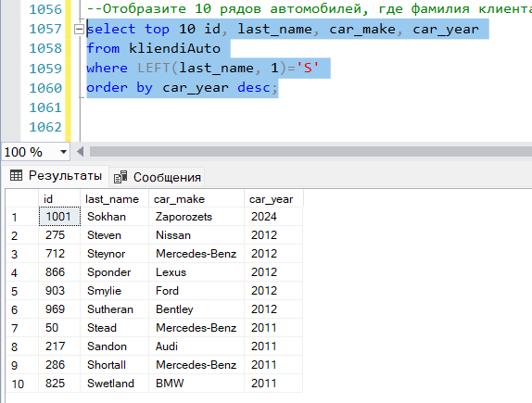Click the car_make column header
The image size is (532, 403).
point(196,199)
